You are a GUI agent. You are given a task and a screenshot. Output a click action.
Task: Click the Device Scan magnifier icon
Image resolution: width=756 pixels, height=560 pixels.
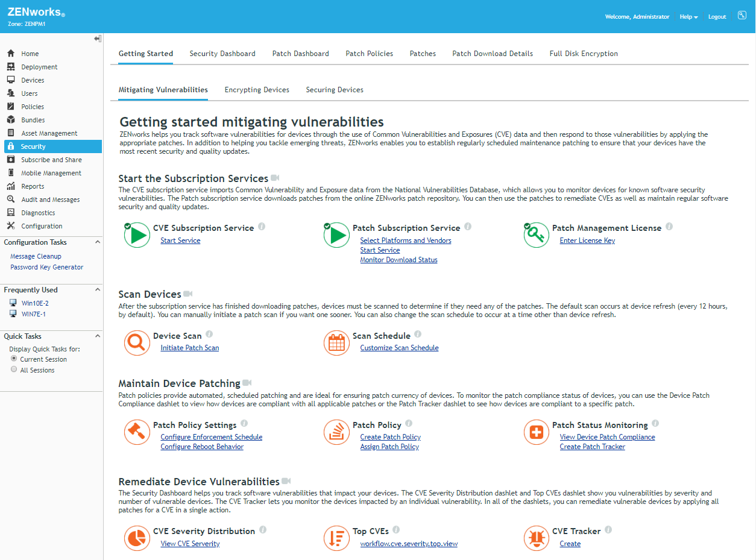(x=137, y=343)
